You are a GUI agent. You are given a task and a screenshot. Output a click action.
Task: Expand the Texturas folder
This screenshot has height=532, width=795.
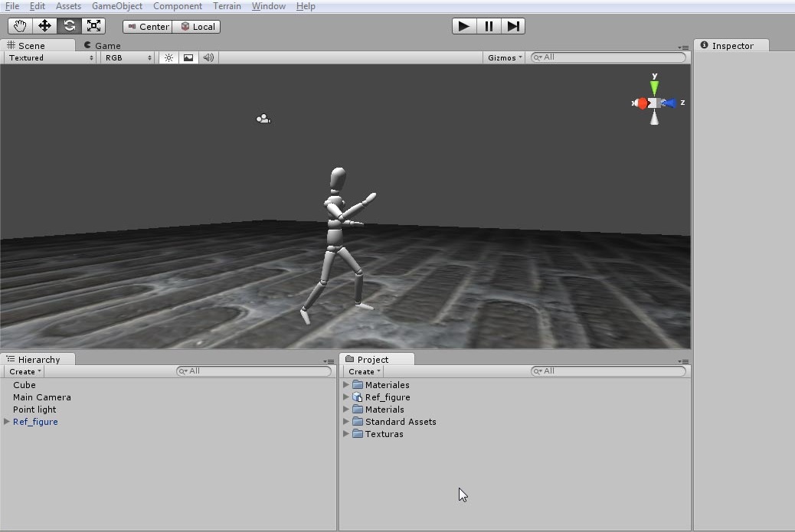[345, 434]
